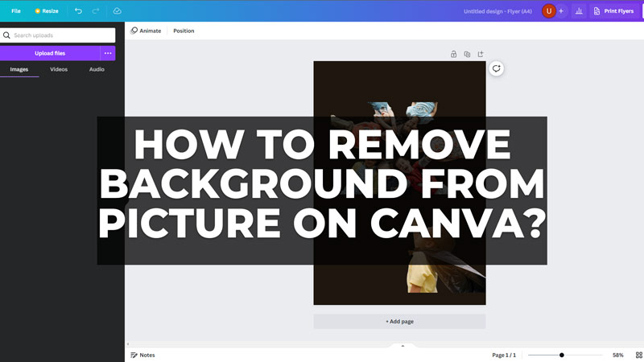Switch to the Videos tab
The image size is (644, 362).
coord(59,69)
